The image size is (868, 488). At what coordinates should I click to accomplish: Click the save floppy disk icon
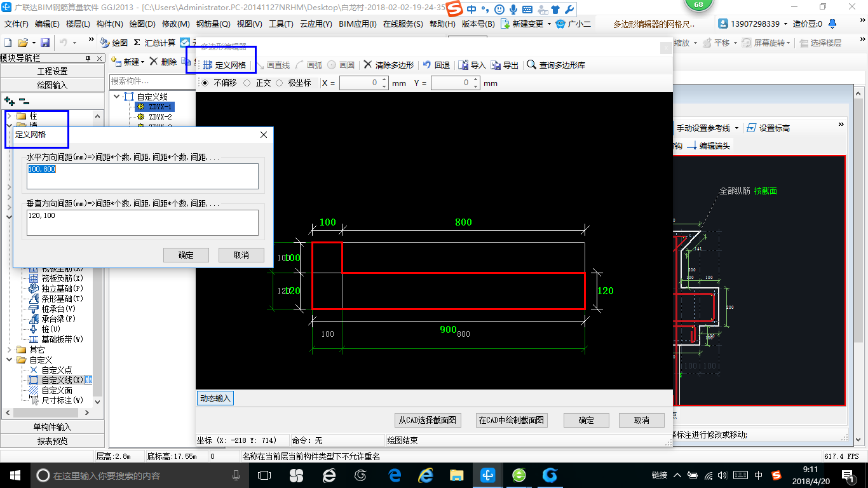(45, 43)
